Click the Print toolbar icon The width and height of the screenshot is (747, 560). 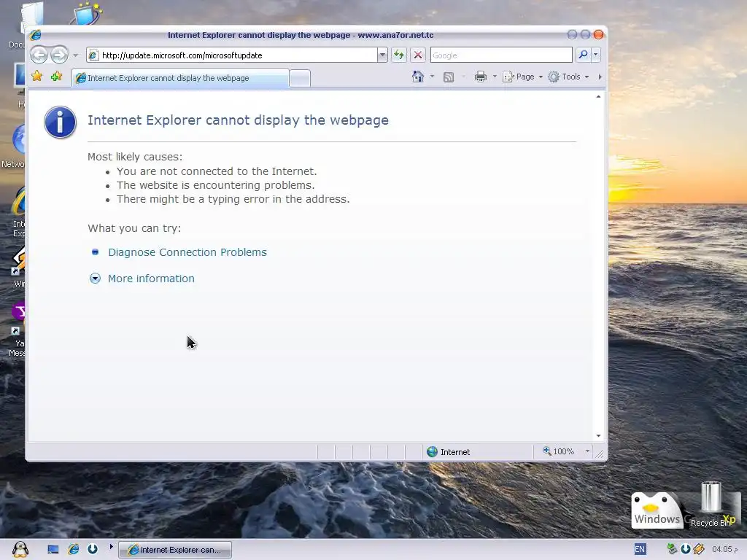click(x=481, y=77)
